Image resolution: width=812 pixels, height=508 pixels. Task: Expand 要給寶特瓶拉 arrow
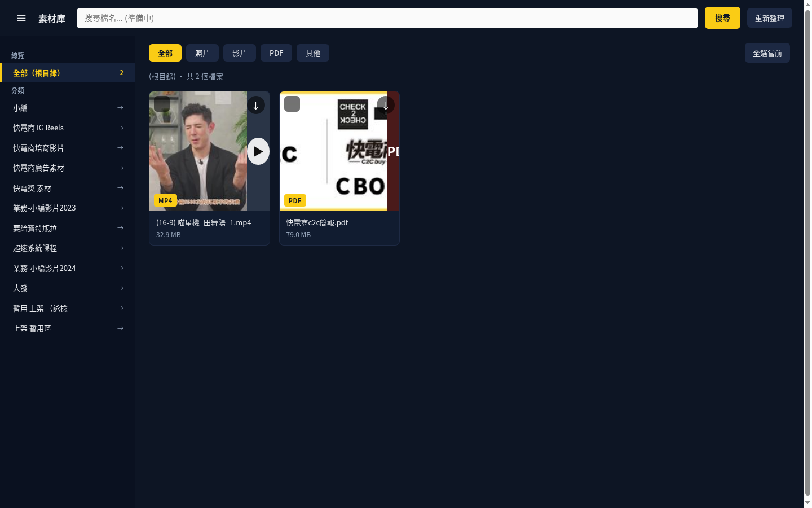coord(120,228)
